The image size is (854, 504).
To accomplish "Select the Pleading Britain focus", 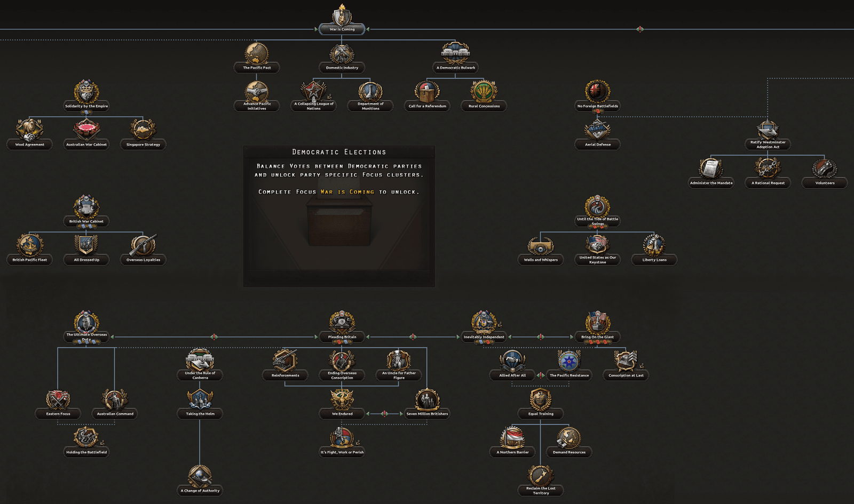I will point(342,327).
